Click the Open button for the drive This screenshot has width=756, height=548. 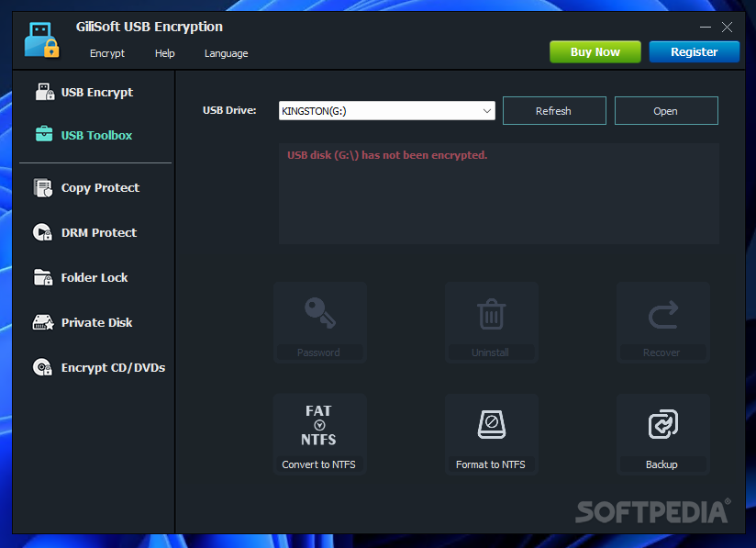[666, 111]
